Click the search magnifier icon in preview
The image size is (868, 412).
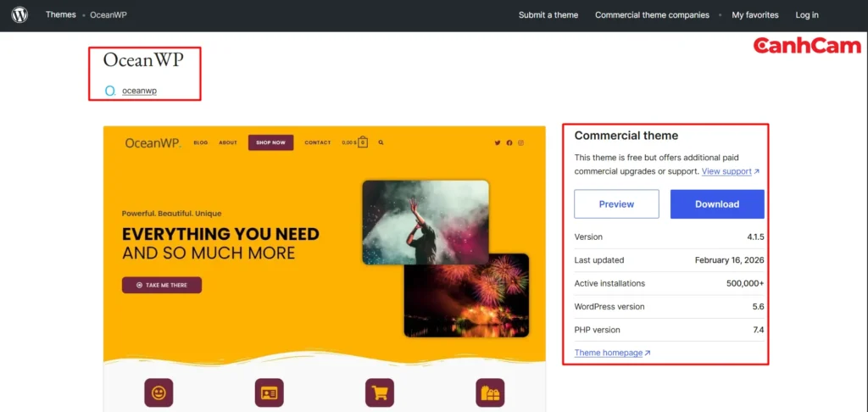click(x=381, y=142)
